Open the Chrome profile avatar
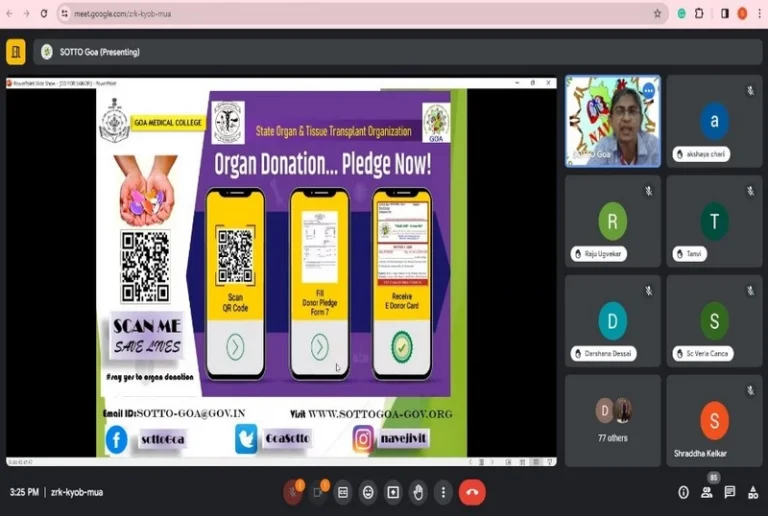The width and height of the screenshot is (768, 516). (743, 14)
